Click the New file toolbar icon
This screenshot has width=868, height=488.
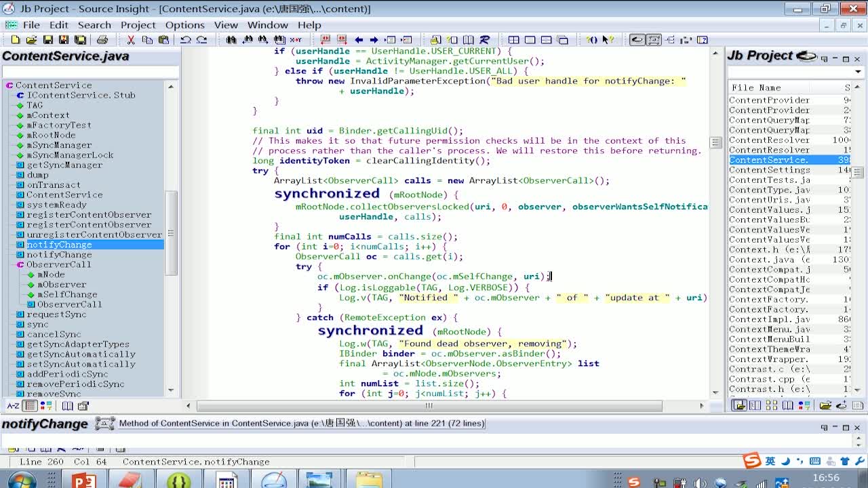[x=15, y=40]
